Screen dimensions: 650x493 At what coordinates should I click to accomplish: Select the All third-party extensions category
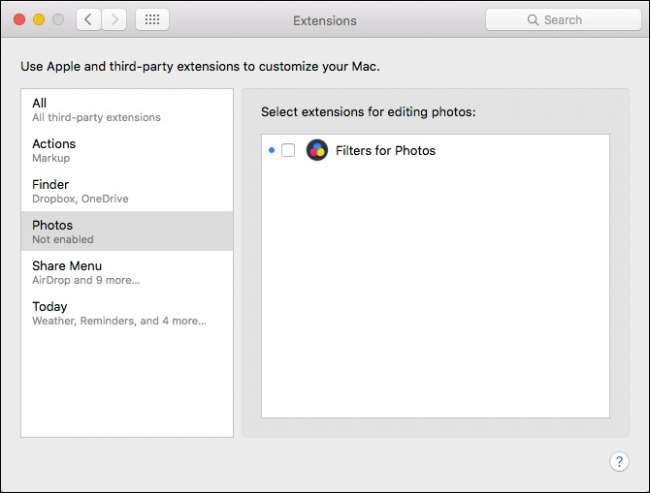pyautogui.click(x=127, y=109)
